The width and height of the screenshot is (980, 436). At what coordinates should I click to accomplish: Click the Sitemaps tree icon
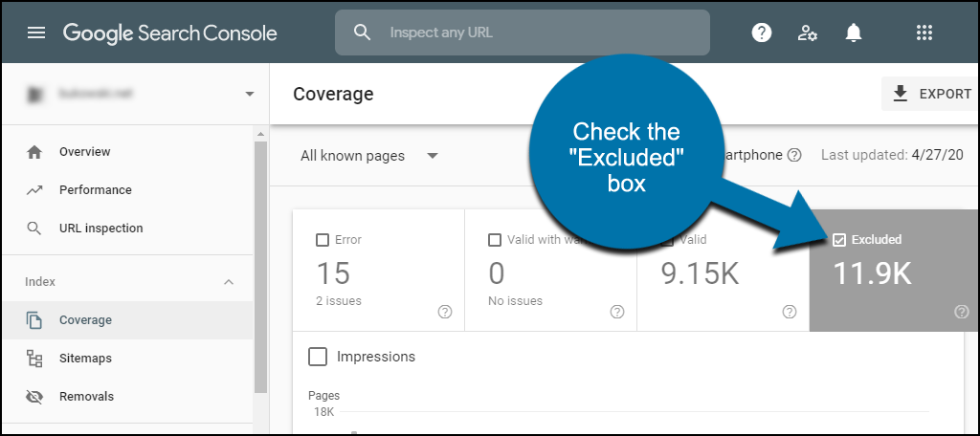pos(34,359)
